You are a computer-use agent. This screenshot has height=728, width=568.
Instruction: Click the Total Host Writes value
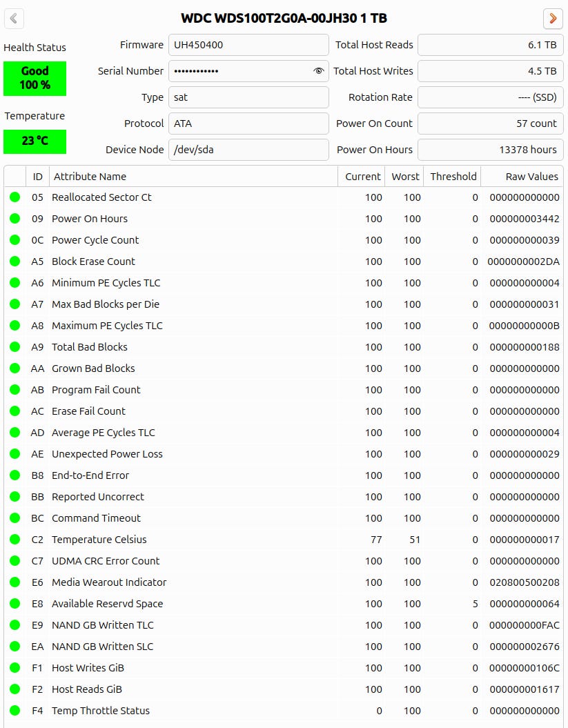(490, 71)
